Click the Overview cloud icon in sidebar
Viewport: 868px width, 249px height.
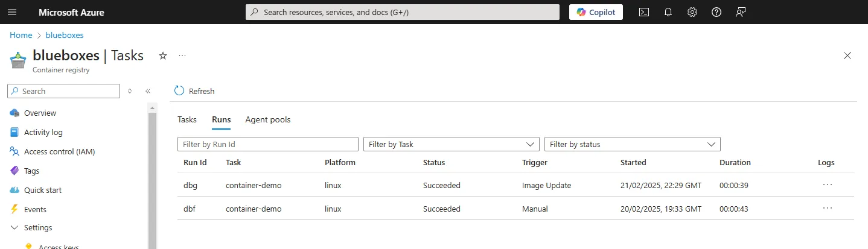pyautogui.click(x=14, y=113)
